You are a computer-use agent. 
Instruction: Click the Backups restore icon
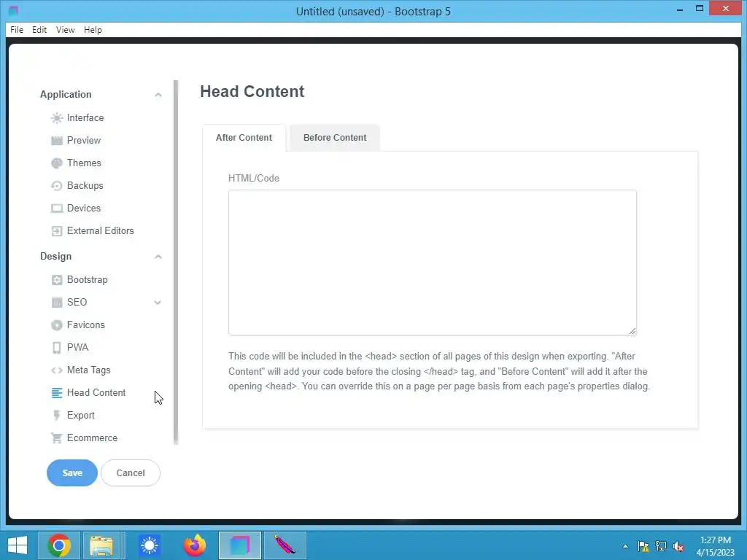57,186
